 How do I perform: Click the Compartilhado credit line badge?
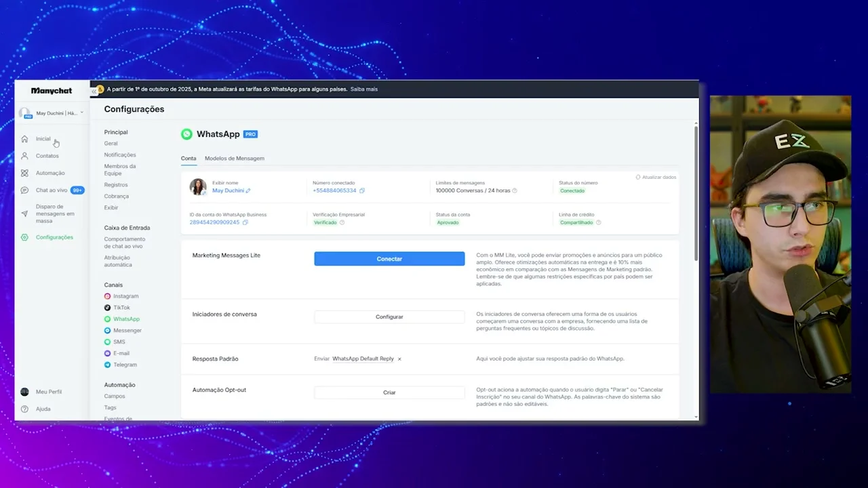coord(576,222)
